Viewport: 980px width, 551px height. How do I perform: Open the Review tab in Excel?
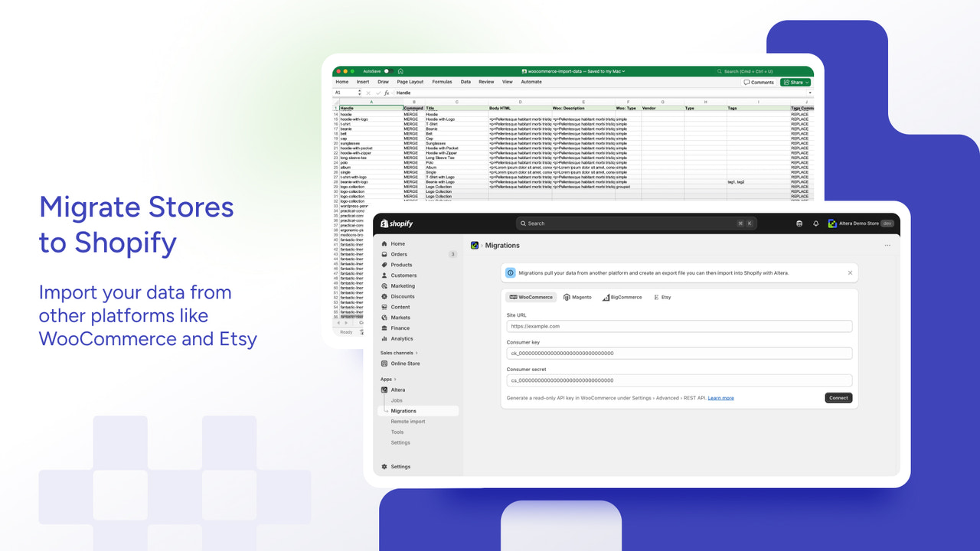[x=486, y=82]
